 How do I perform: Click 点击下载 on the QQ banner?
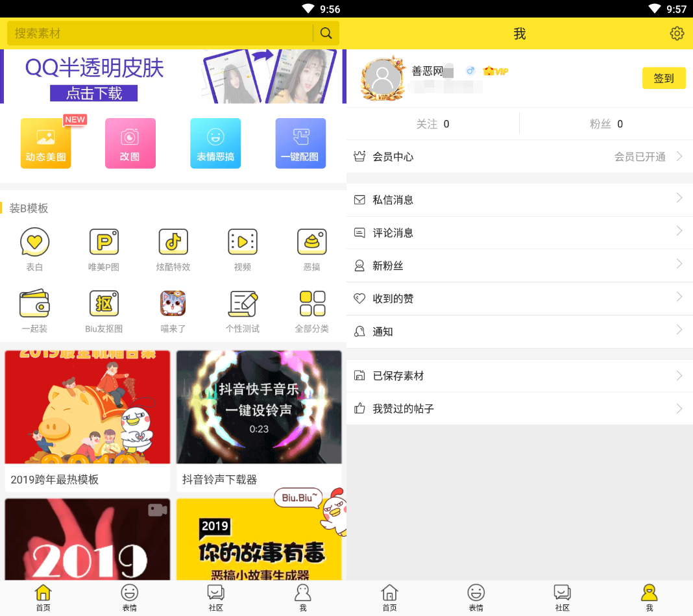pyautogui.click(x=94, y=93)
